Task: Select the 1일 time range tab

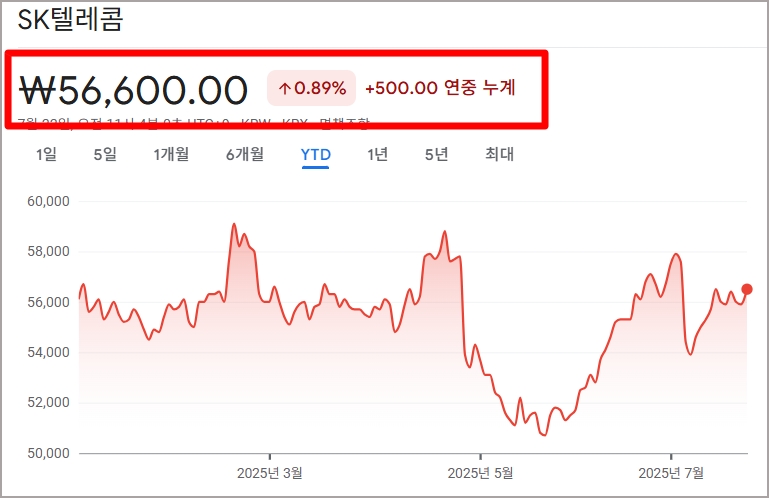Action: 46,155
